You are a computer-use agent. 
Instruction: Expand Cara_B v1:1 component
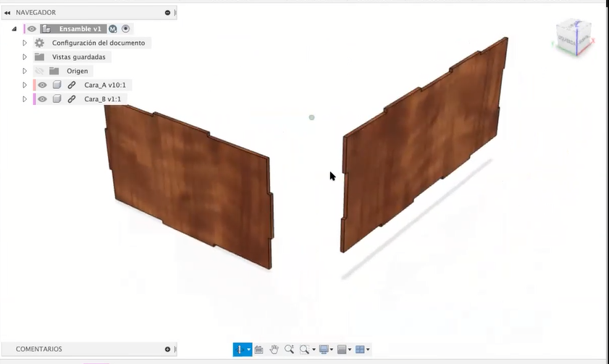25,99
